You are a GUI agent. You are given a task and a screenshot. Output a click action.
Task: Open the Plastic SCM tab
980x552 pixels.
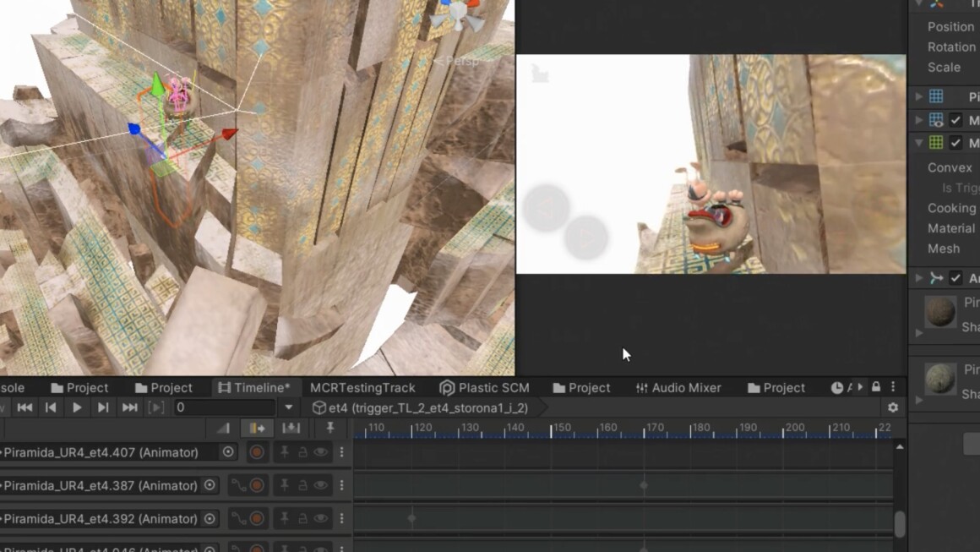tap(484, 387)
